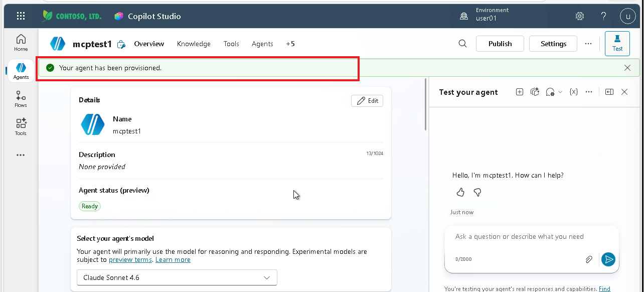Click the 'None provided' description text

click(x=102, y=167)
